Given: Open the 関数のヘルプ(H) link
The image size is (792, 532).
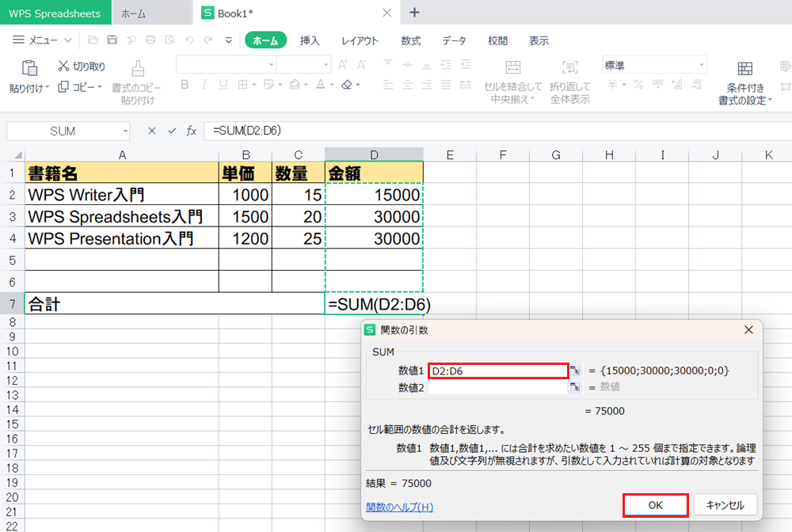Looking at the screenshot, I should click(399, 507).
